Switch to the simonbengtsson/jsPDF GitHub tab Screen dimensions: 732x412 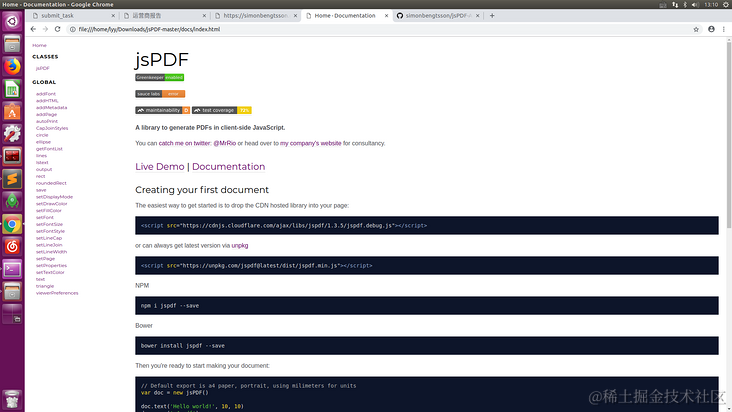[436, 15]
